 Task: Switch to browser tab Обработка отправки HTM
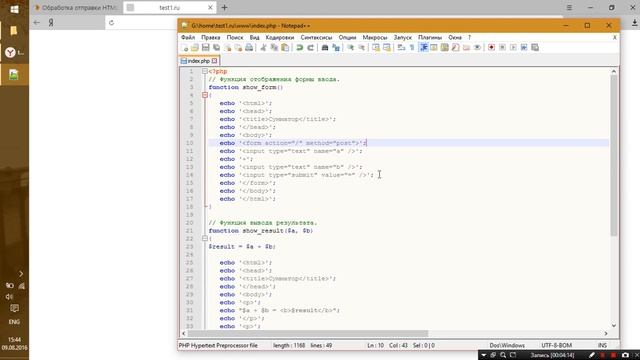[x=76, y=8]
